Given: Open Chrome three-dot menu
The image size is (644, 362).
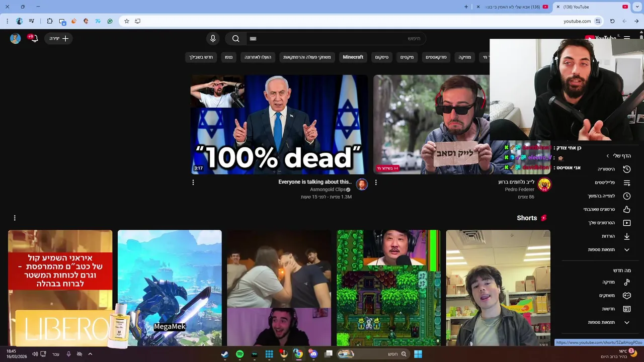Looking at the screenshot, I should click(x=7, y=21).
